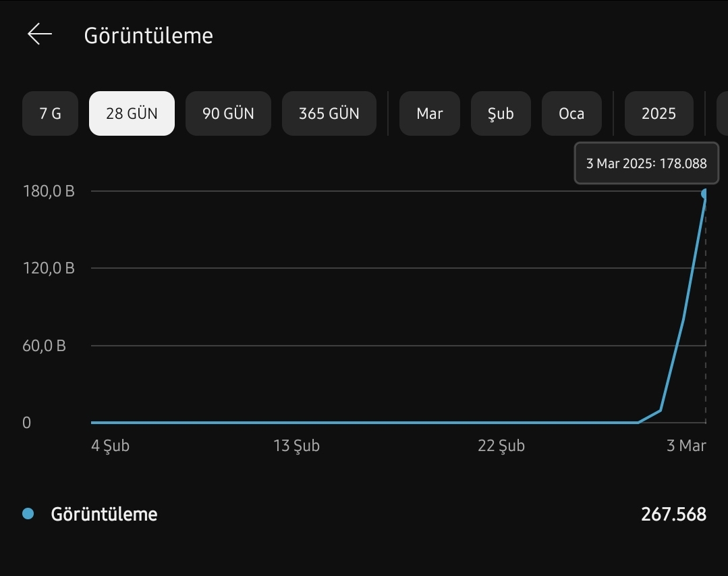Switch to the 90 GÜN range
The width and height of the screenshot is (728, 576).
click(x=229, y=113)
